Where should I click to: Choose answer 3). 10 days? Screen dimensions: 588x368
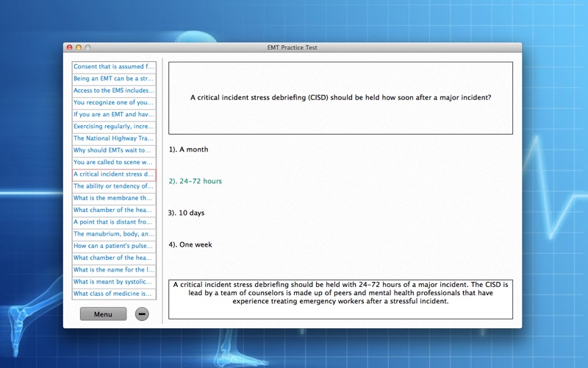point(187,213)
